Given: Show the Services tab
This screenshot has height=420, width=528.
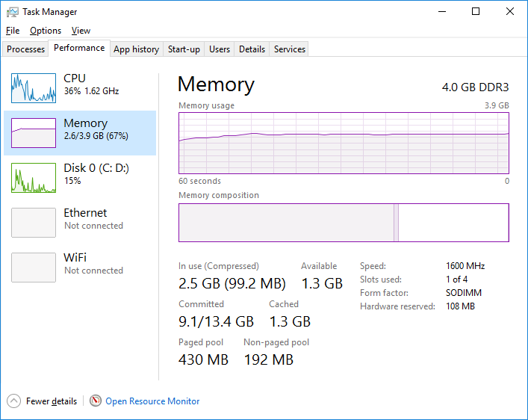Looking at the screenshot, I should [290, 49].
